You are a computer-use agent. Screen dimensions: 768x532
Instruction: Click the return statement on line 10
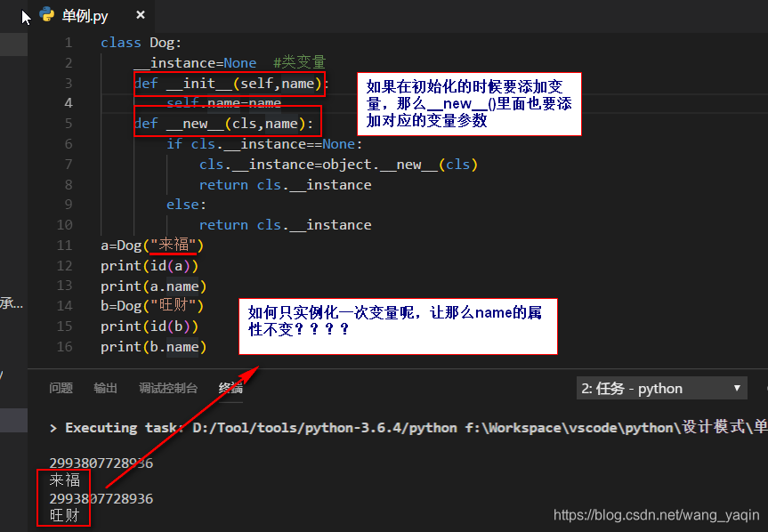pyautogui.click(x=285, y=225)
